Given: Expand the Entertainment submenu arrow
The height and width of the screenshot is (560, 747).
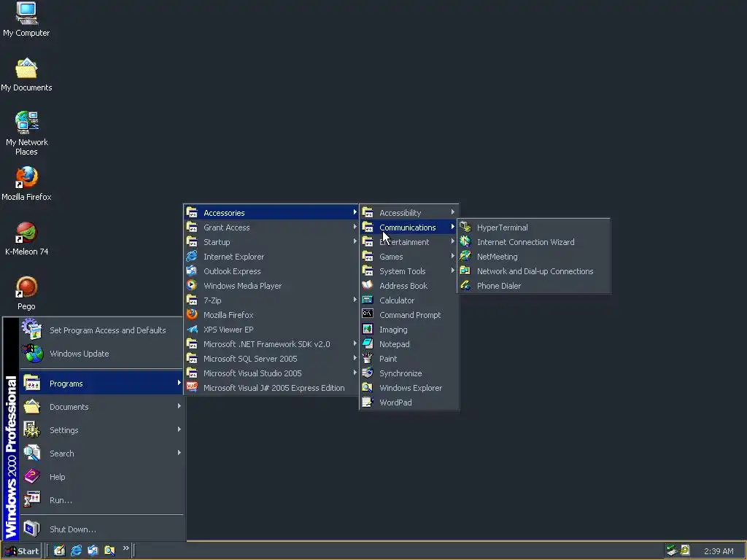Looking at the screenshot, I should pyautogui.click(x=452, y=241).
